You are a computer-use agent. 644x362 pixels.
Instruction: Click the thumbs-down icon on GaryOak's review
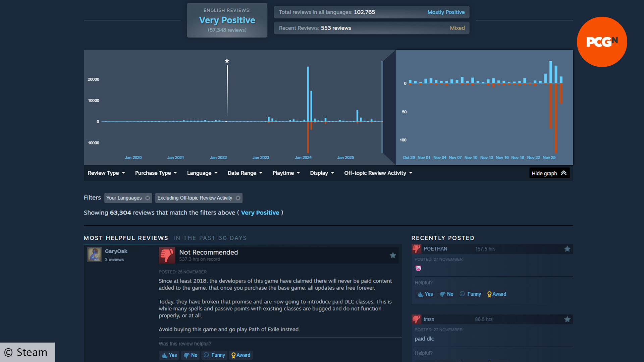coord(167,255)
